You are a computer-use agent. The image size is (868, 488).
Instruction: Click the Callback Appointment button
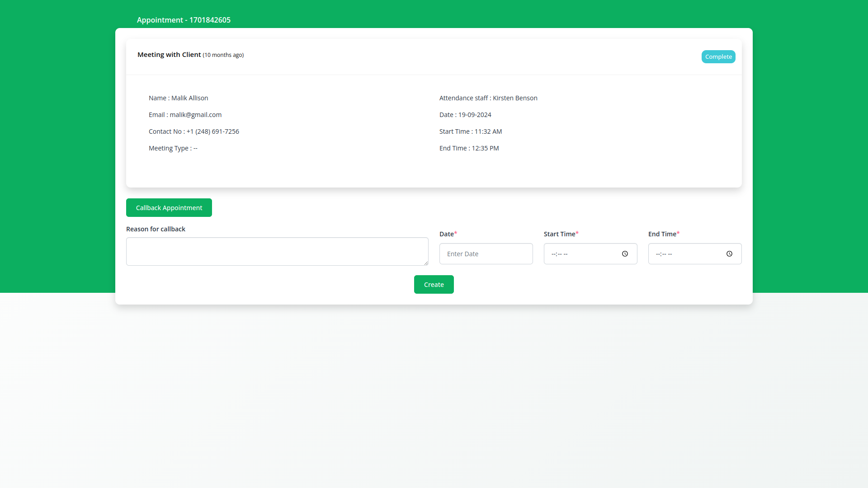pyautogui.click(x=169, y=208)
